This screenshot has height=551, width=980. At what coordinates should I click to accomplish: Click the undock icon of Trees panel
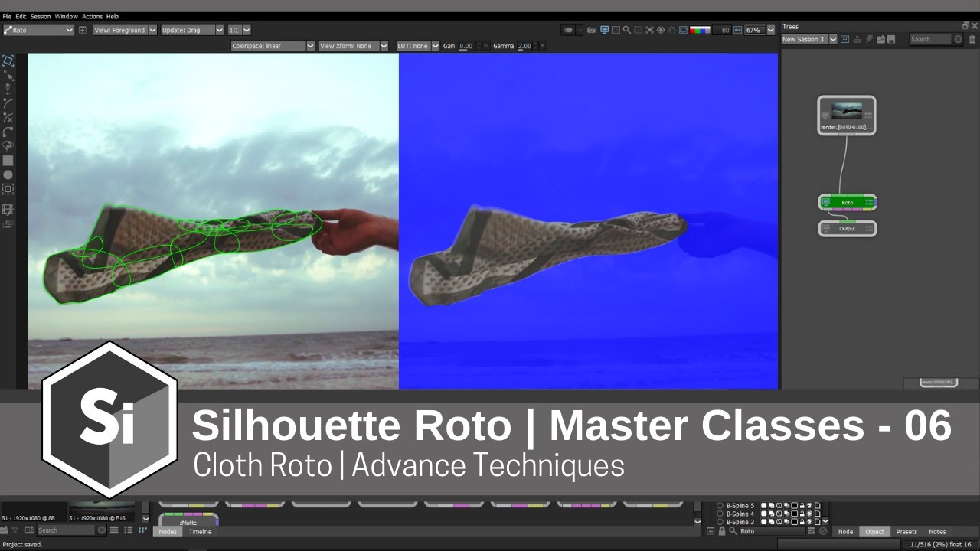965,26
